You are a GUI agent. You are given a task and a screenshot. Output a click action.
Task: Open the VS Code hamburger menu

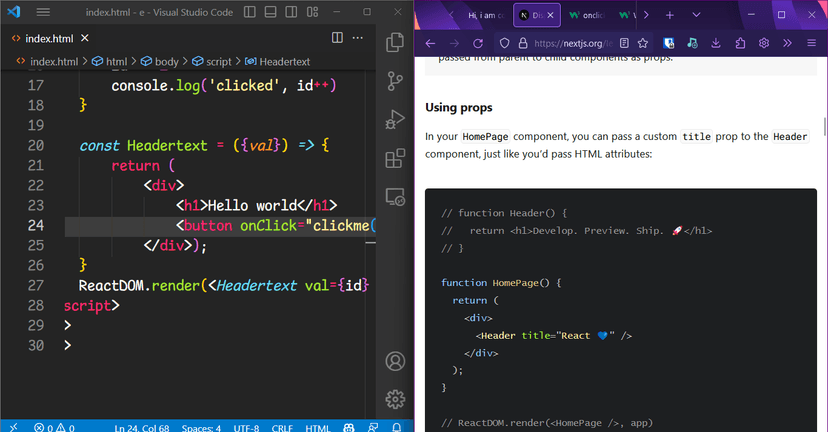(x=43, y=12)
